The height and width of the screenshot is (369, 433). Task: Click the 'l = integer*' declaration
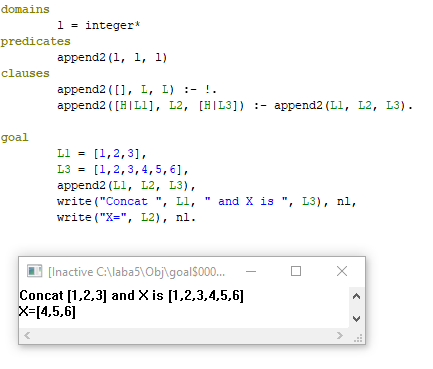point(99,25)
